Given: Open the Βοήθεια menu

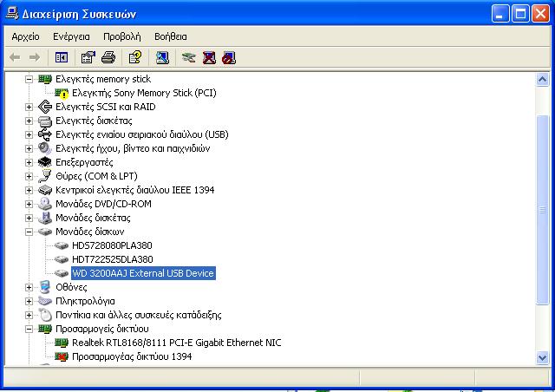Looking at the screenshot, I should pyautogui.click(x=171, y=36).
